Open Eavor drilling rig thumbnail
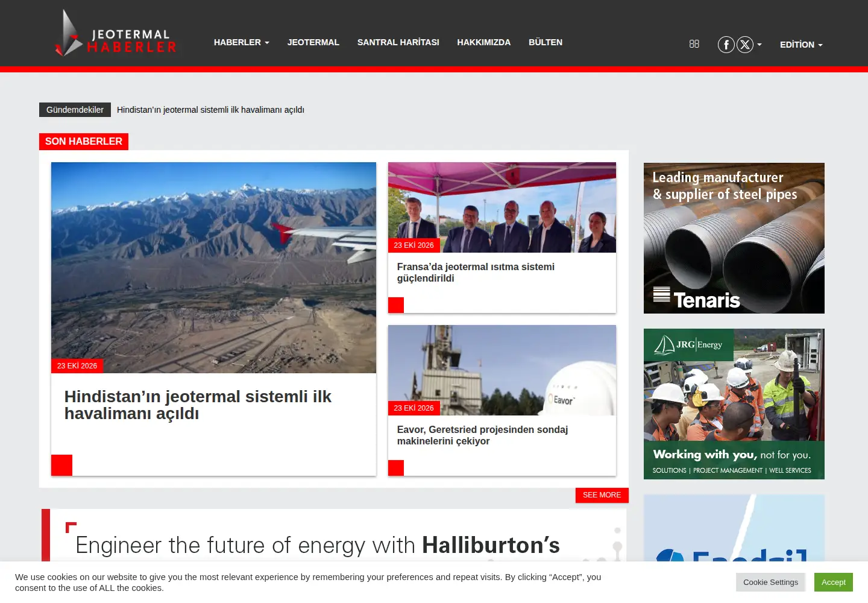The image size is (868, 603). [502, 370]
